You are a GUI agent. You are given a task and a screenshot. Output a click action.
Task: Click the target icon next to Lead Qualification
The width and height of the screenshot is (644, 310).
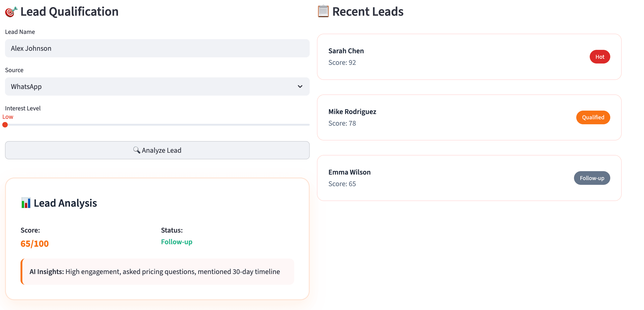[x=10, y=11]
